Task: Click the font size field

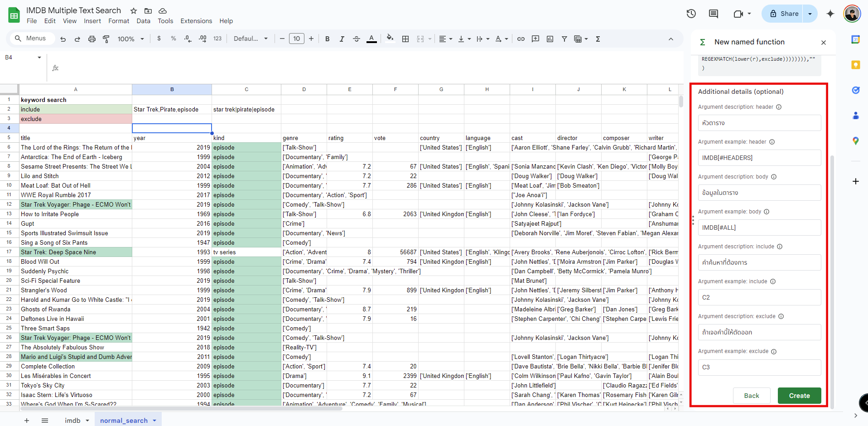Action: (x=297, y=39)
